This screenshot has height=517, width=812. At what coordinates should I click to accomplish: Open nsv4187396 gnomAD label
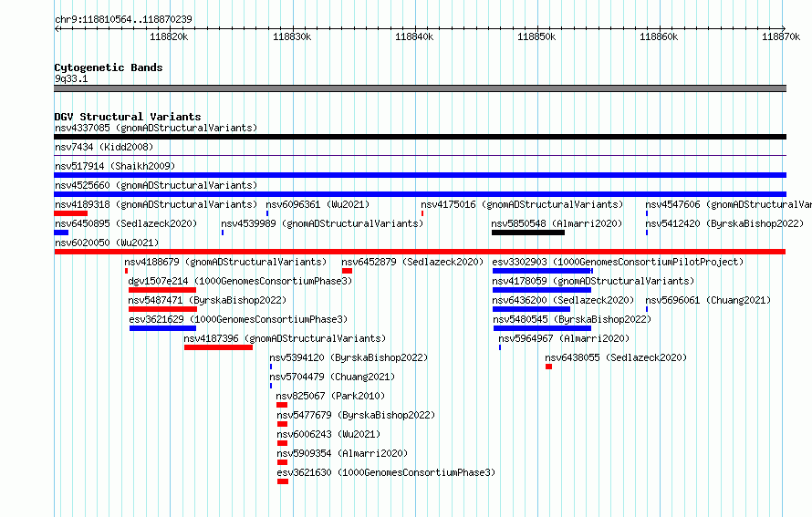[x=285, y=338]
